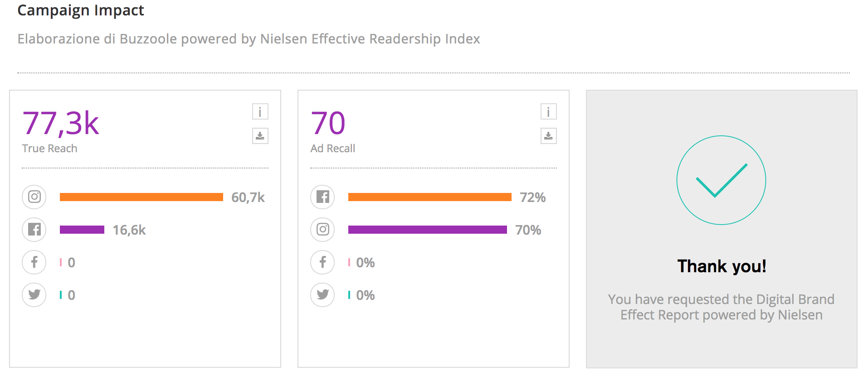Click the purple 16,6k Facebook reach bar
The image size is (868, 385).
(x=82, y=230)
